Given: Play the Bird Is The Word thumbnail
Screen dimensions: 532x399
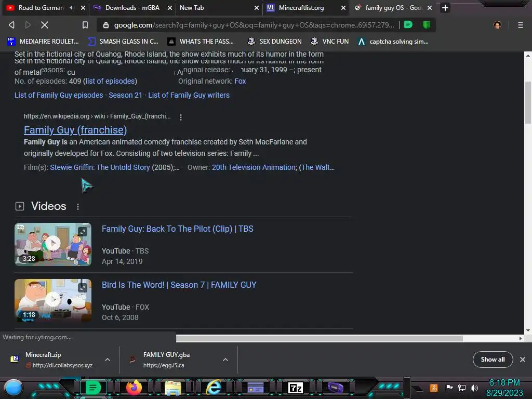Looking at the screenshot, I should [x=53, y=300].
